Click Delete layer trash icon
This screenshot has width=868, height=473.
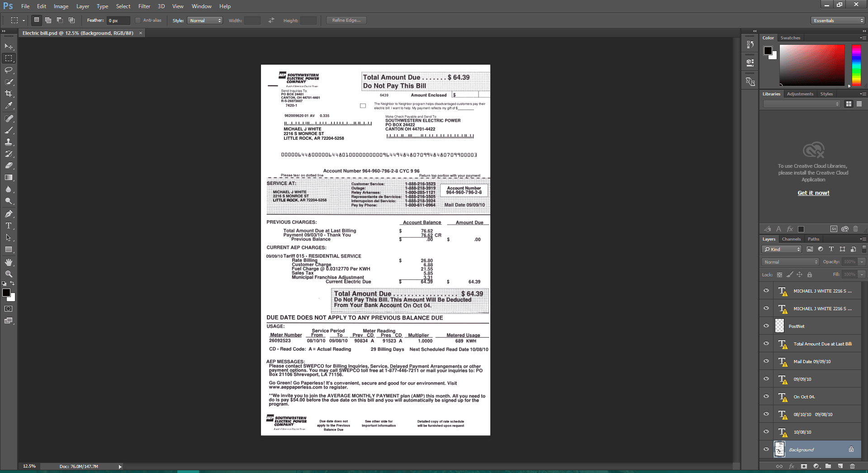tap(852, 466)
